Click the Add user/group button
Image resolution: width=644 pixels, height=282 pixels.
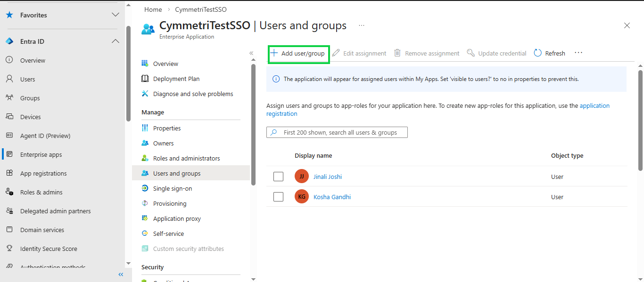[298, 54]
